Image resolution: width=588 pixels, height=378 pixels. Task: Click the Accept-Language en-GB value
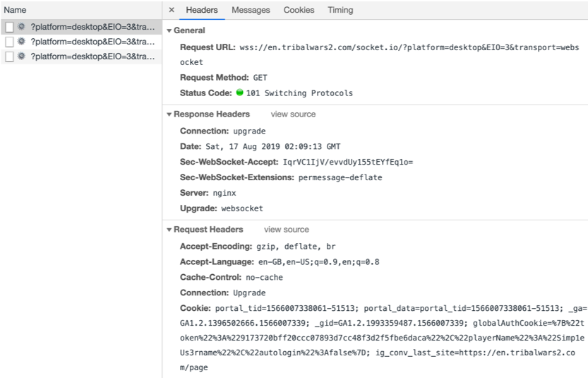pos(319,262)
